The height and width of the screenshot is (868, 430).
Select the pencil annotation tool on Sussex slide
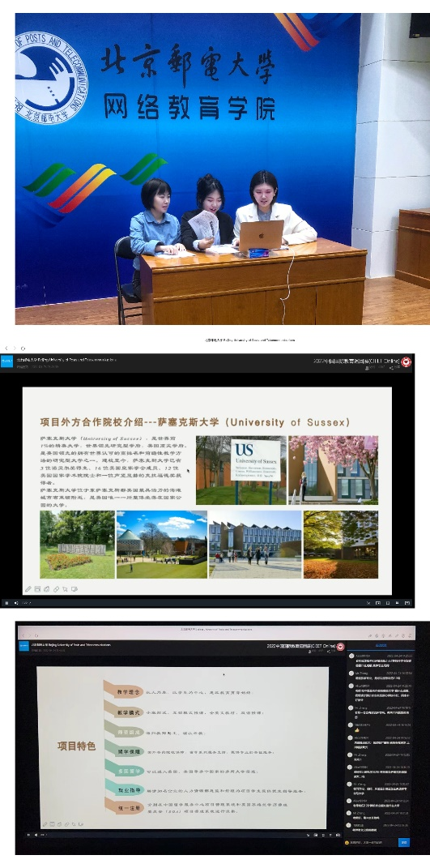coord(28,589)
